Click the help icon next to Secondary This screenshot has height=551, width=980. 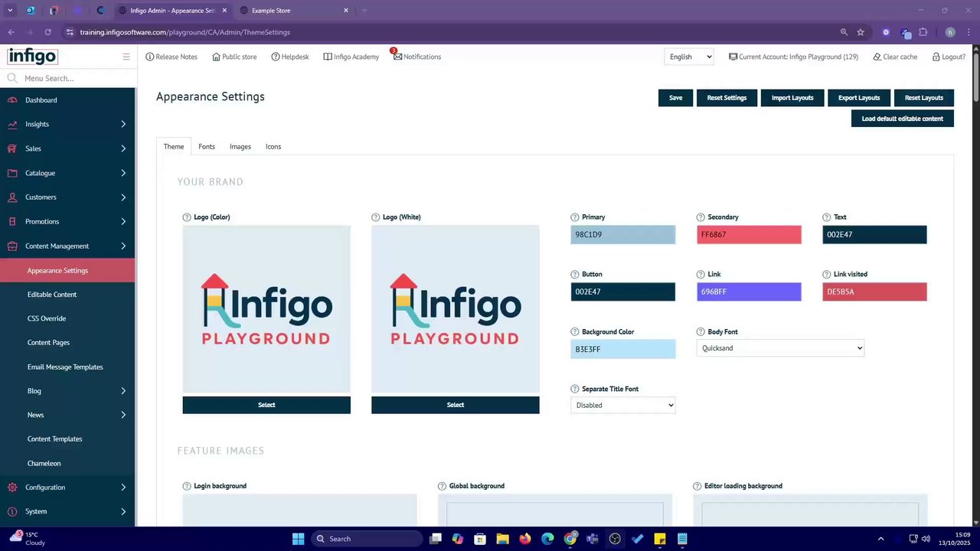coord(701,217)
